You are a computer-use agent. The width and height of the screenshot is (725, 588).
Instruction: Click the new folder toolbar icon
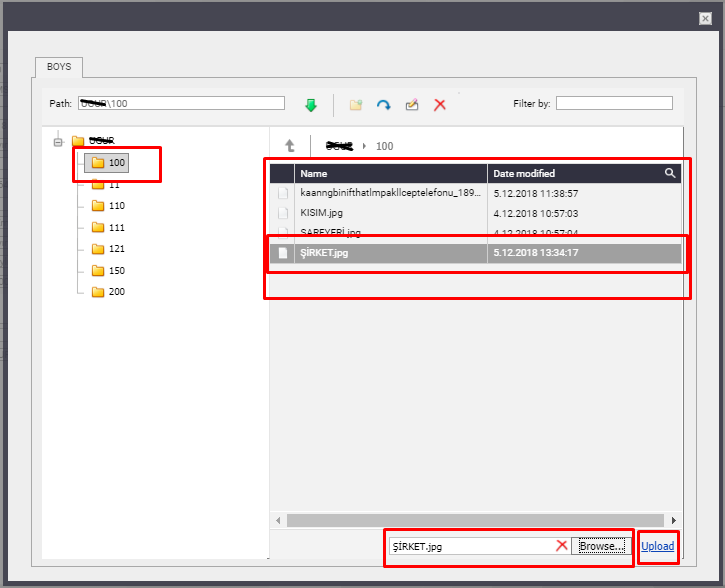pos(355,104)
